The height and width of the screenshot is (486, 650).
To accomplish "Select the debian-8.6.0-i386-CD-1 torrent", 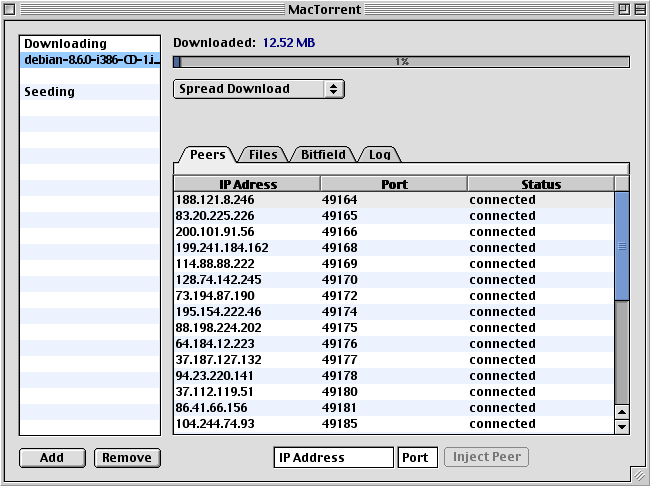I will (x=90, y=60).
